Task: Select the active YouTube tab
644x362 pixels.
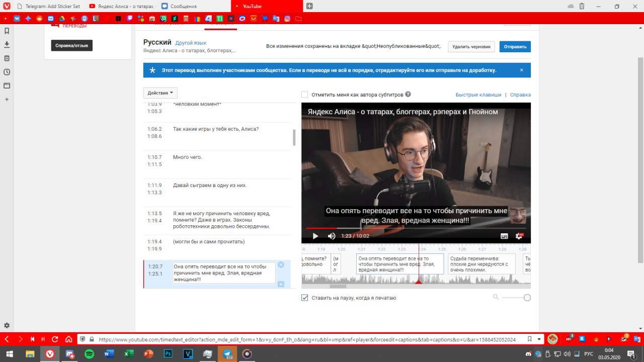Action: click(x=267, y=6)
